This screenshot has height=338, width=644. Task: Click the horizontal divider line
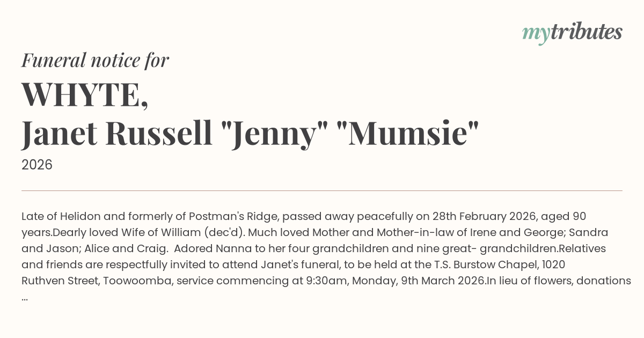click(322, 190)
